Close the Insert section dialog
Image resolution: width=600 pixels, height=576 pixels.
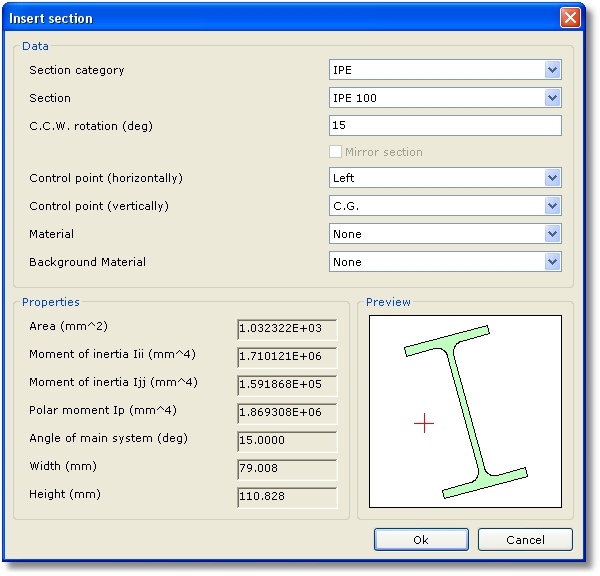570,18
